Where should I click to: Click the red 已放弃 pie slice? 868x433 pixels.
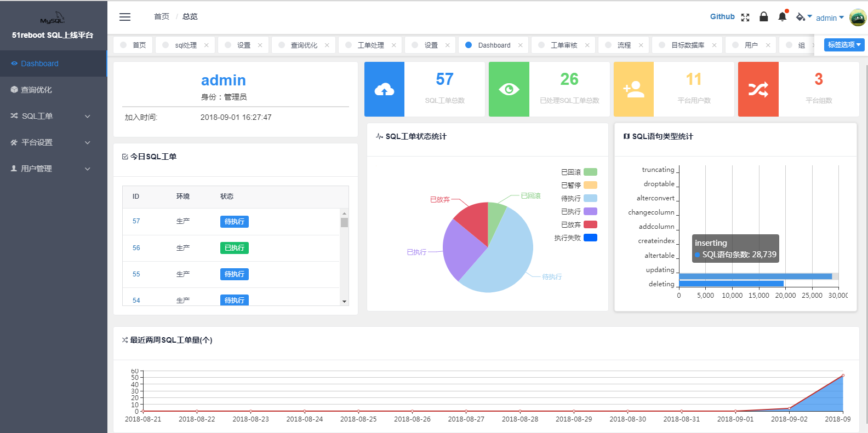475,220
